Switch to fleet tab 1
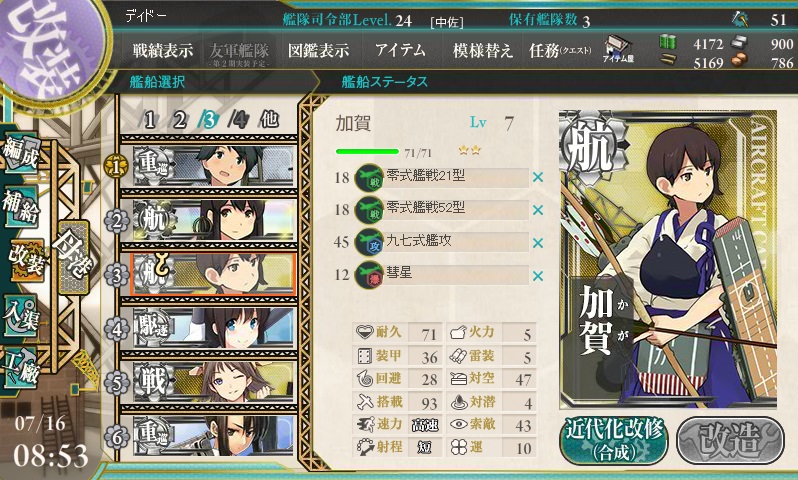This screenshot has height=480, width=798. point(150,121)
